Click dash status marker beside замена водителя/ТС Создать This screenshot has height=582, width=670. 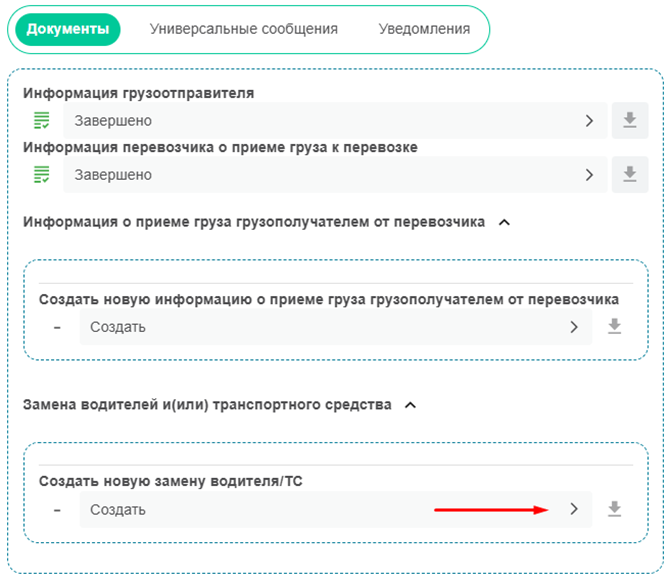(x=57, y=509)
